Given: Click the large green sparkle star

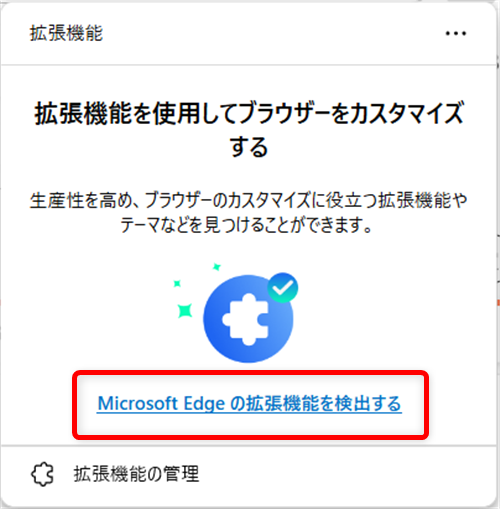Looking at the screenshot, I should click(x=185, y=311).
